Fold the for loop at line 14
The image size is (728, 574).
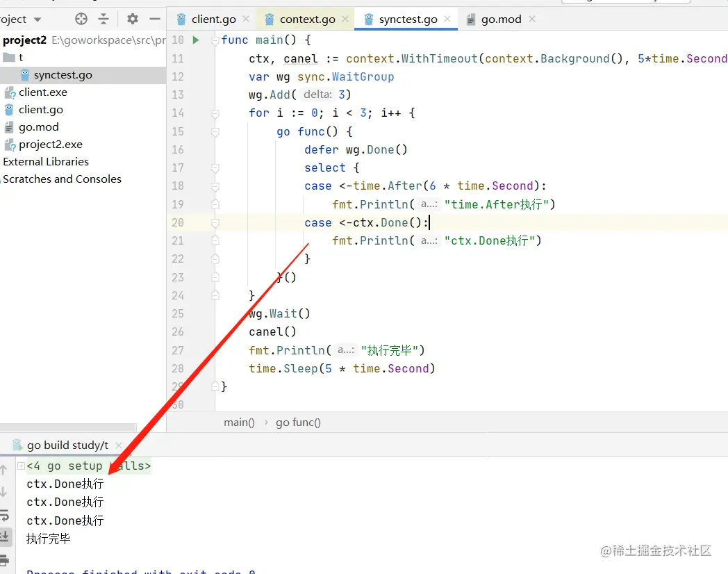coord(215,113)
